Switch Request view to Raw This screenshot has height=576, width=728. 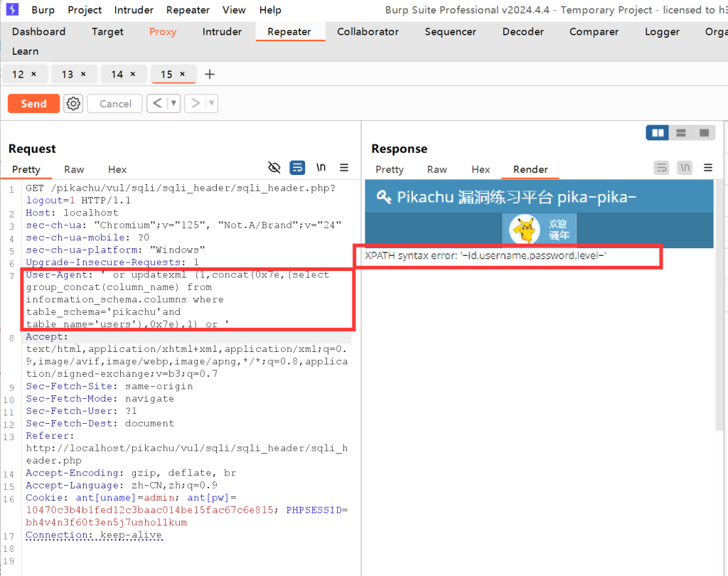[x=74, y=169]
